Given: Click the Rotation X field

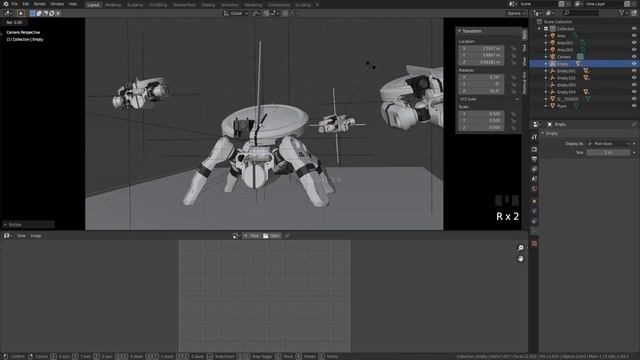Looking at the screenshot, I should tap(481, 77).
